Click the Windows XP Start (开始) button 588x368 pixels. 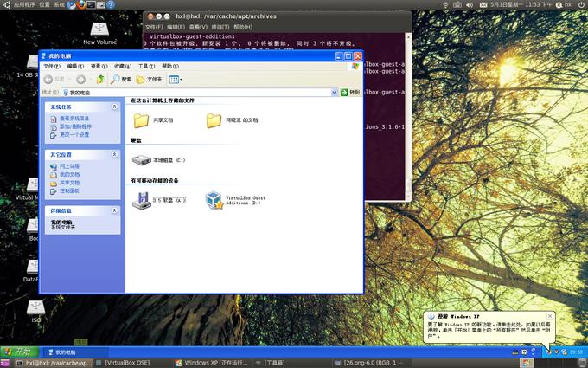(x=20, y=352)
